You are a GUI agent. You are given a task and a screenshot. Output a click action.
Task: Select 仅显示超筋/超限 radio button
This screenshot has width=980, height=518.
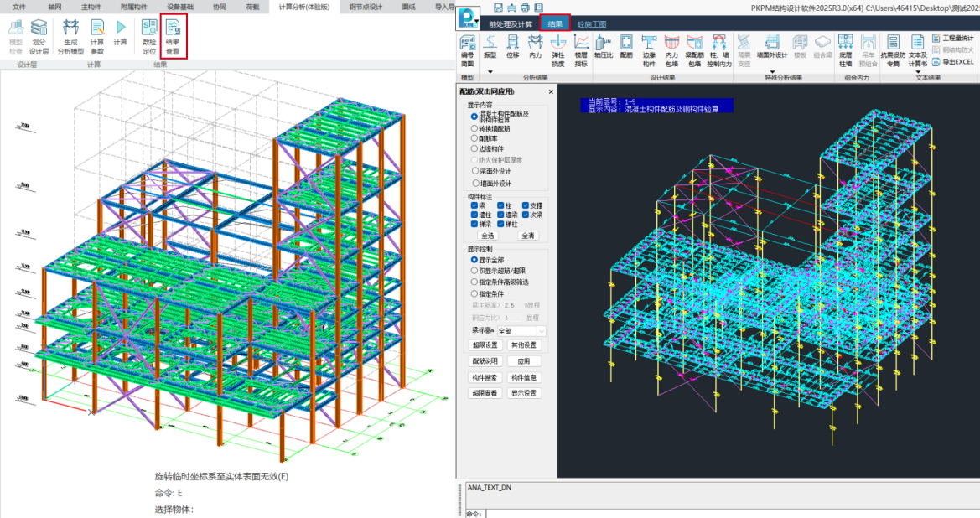pyautogui.click(x=474, y=271)
